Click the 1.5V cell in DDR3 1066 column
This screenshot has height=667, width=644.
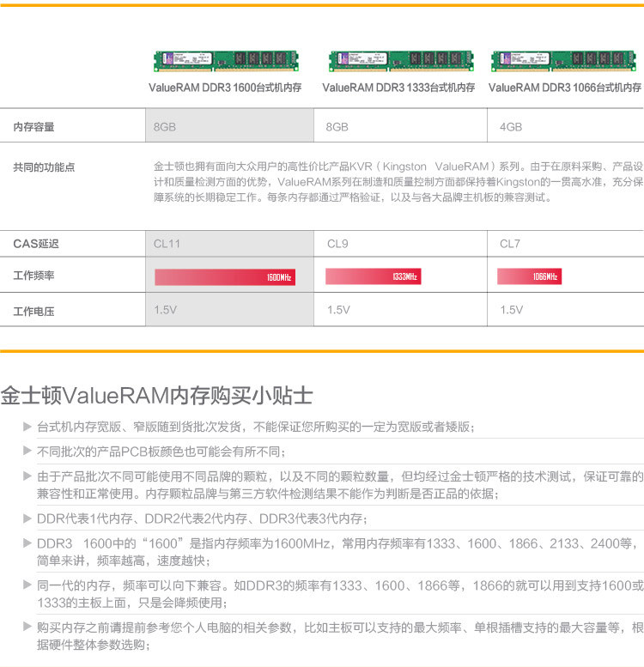tap(566, 310)
